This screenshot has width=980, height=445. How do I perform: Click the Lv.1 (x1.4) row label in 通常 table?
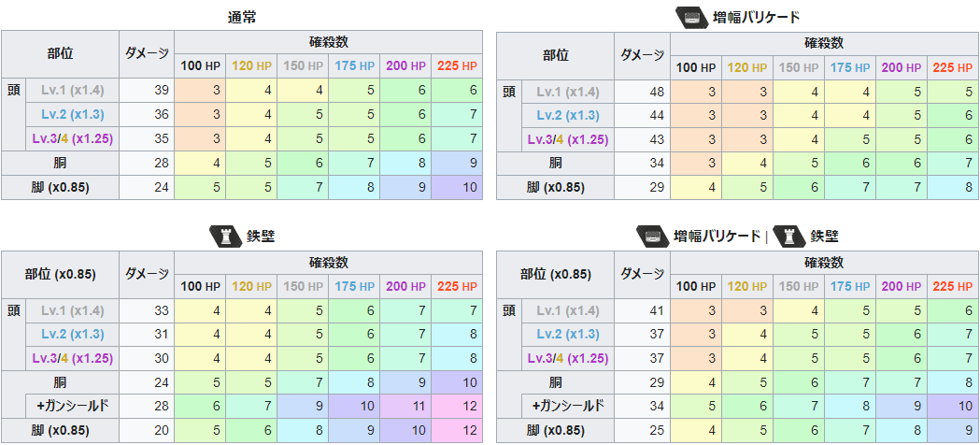tap(73, 91)
